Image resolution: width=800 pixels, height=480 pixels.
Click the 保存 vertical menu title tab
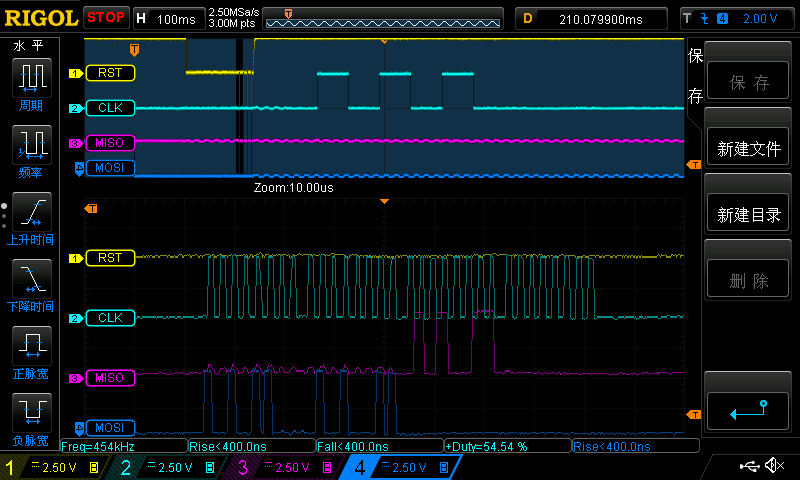tap(695, 75)
